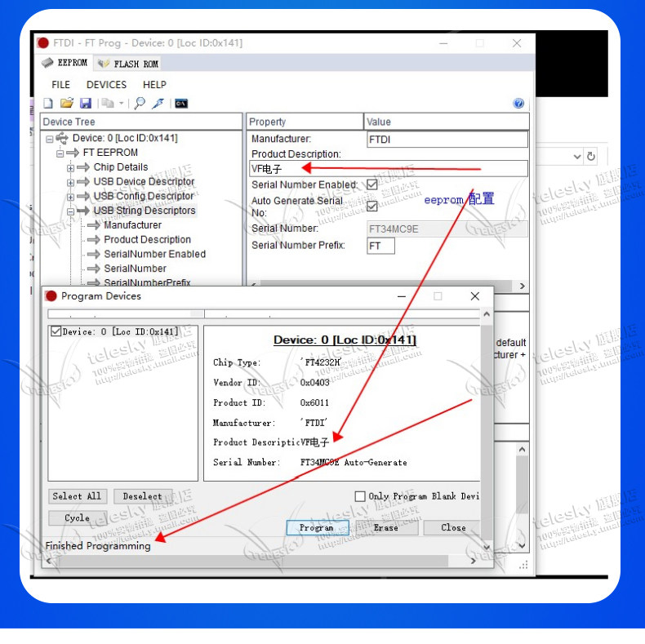Expand the USB Device Descriptor node
This screenshot has height=644, width=645.
pyautogui.click(x=70, y=183)
